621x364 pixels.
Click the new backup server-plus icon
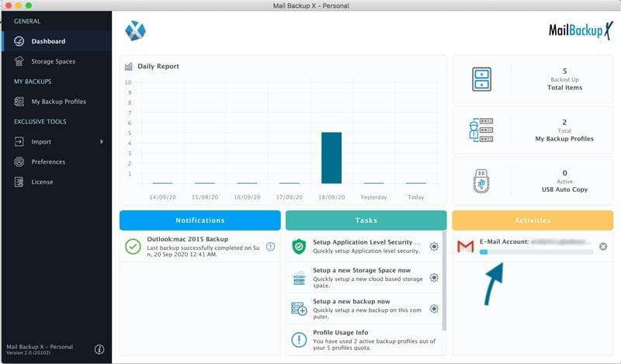tap(299, 309)
